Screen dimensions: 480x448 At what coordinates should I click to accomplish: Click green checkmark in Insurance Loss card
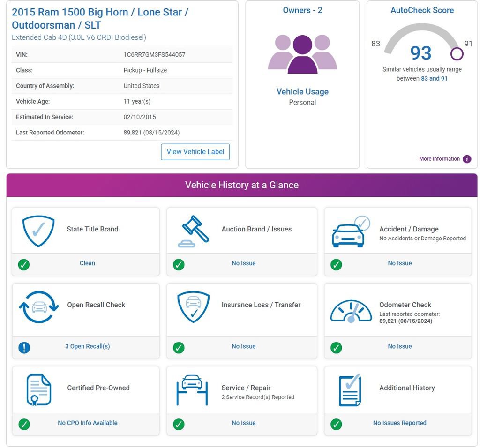click(x=179, y=348)
